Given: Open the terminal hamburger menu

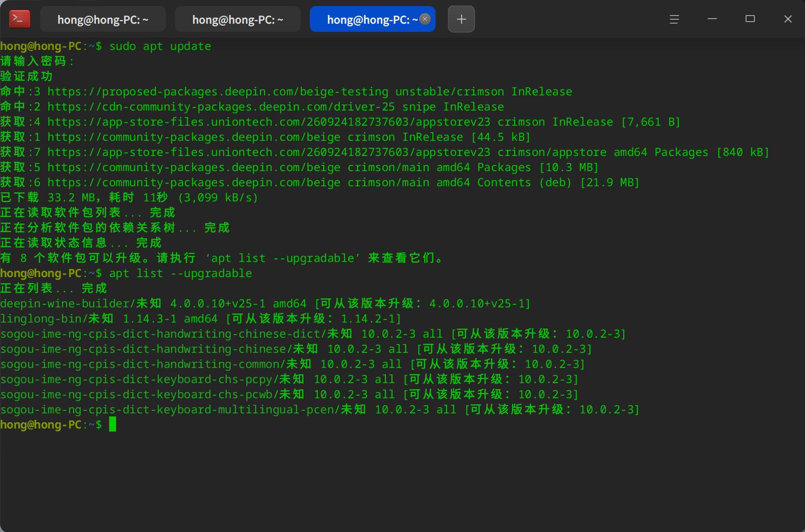Looking at the screenshot, I should [674, 19].
